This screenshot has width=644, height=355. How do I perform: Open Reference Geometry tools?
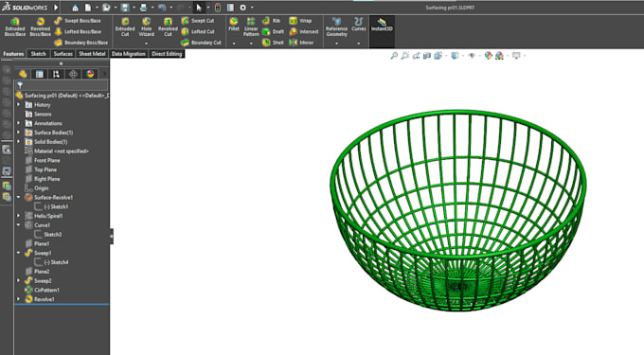(x=336, y=27)
